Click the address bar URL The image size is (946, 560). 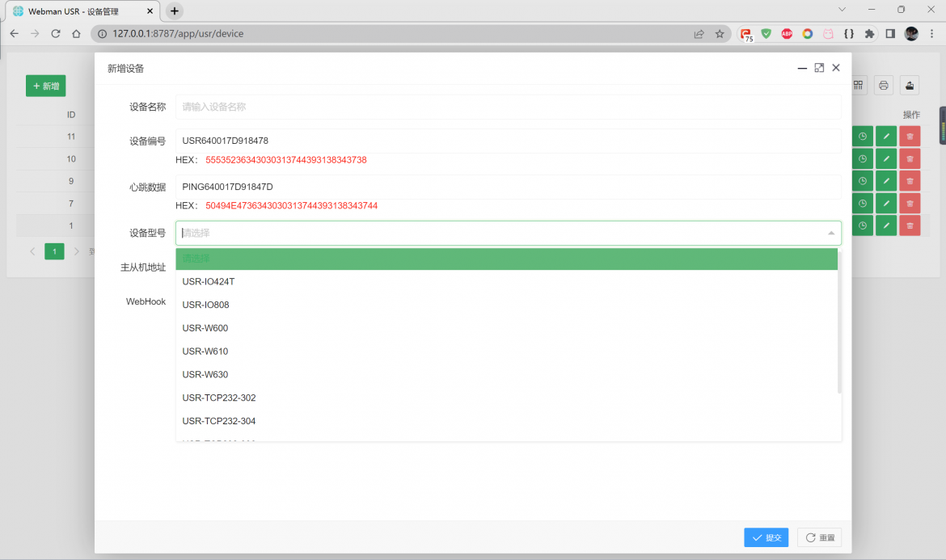(x=178, y=34)
